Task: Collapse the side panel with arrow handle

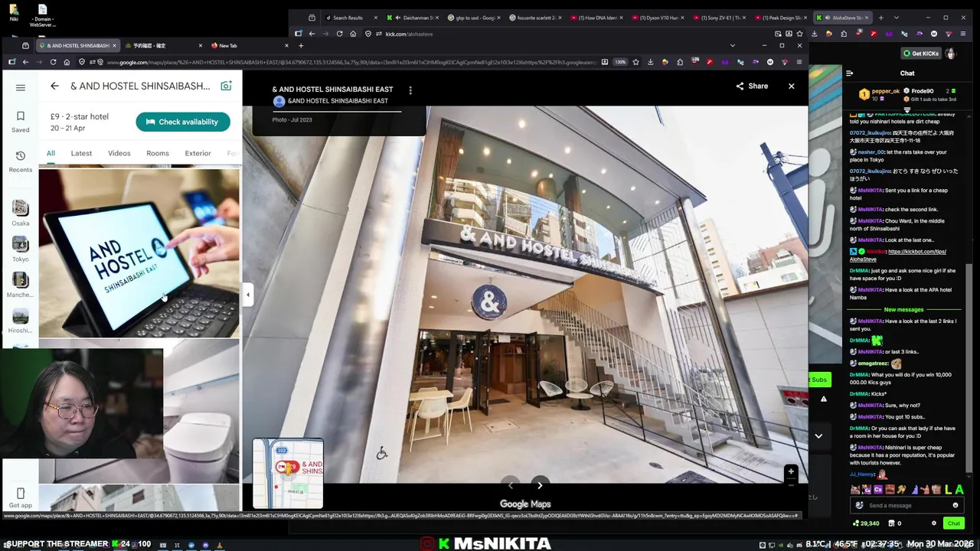Action: (247, 295)
